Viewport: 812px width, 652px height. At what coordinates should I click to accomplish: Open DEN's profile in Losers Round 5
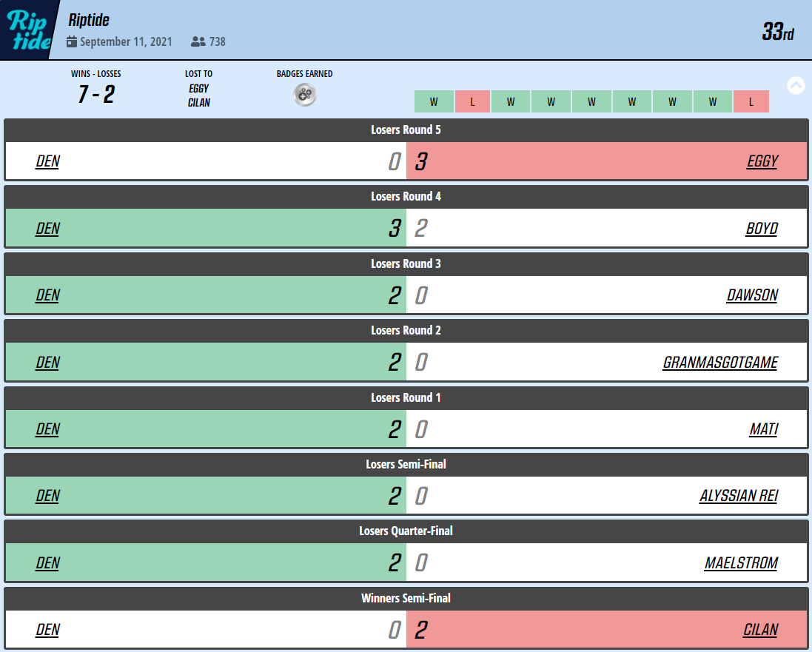pyautogui.click(x=47, y=161)
